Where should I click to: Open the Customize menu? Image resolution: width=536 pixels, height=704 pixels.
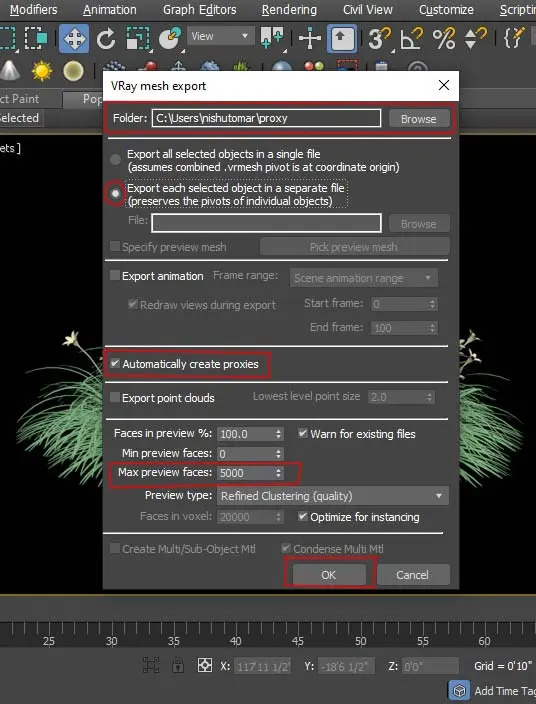446,9
